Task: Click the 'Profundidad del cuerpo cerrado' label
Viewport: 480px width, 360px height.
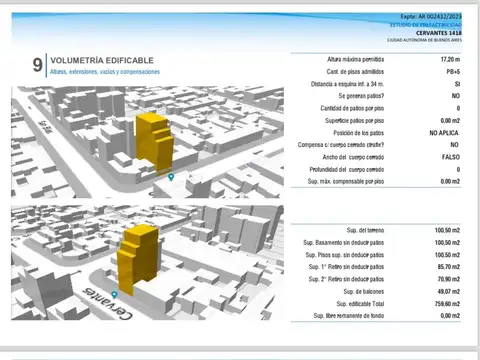Action: pos(347,169)
